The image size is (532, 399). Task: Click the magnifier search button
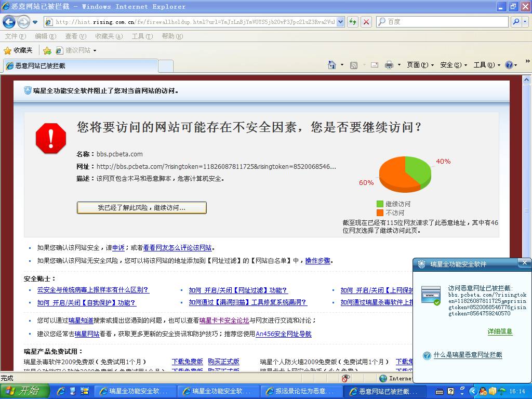coord(516,22)
